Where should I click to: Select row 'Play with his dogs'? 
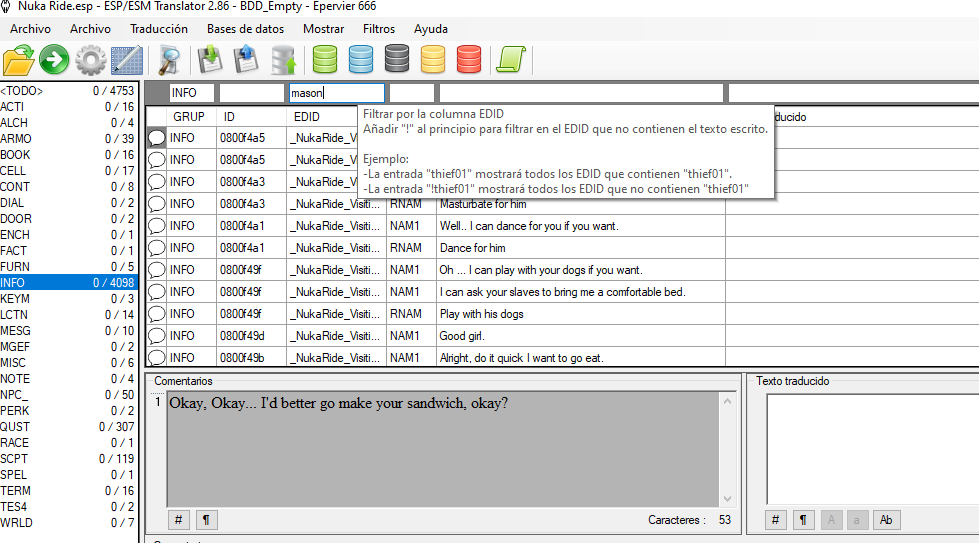pos(562,314)
